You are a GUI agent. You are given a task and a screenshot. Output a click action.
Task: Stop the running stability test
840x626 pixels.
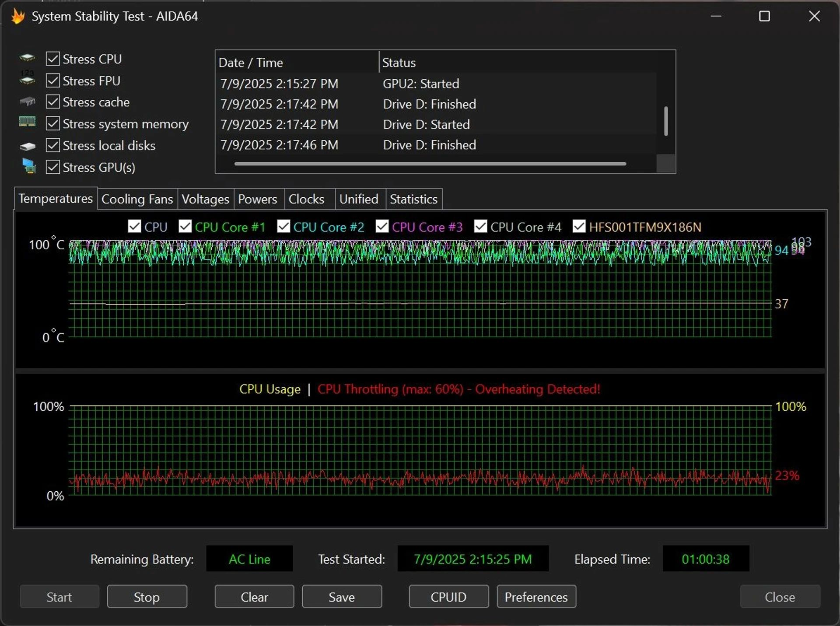pos(147,597)
